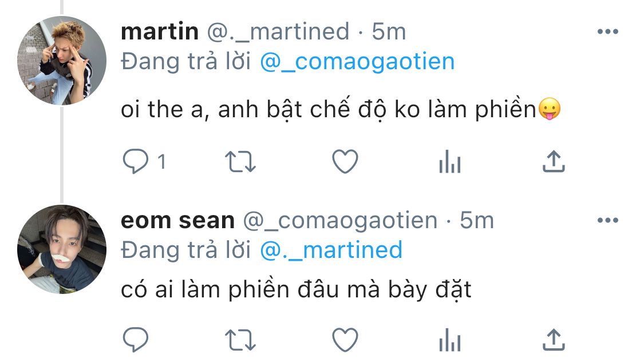This screenshot has width=644, height=362.
Task: Like eom sean's tweet
Action: point(345,340)
